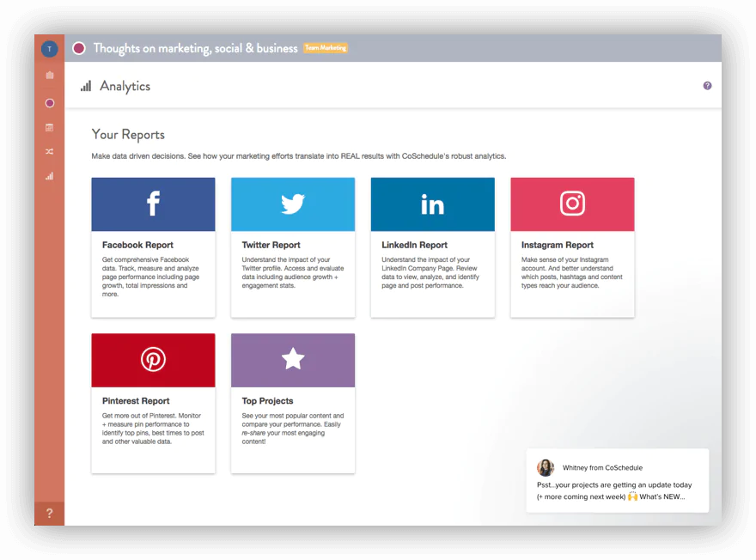
Task: Open analytics bar chart sidebar icon
Action: coord(49,176)
